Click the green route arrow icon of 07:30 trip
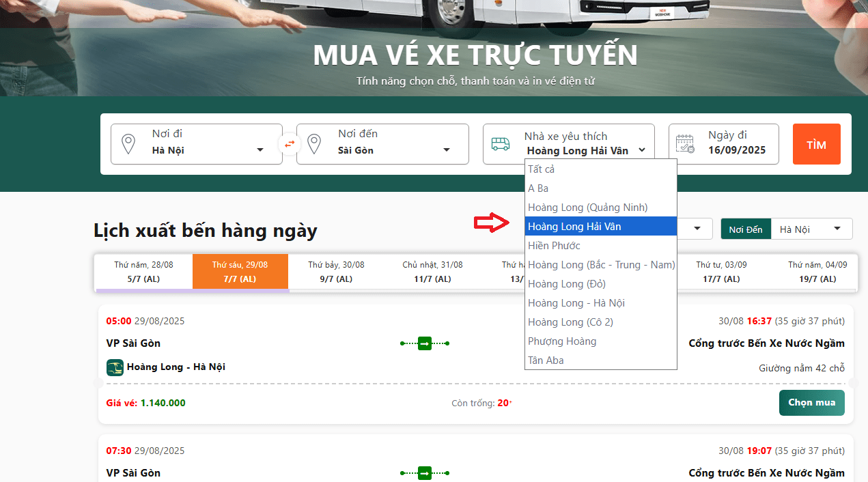The height and width of the screenshot is (482, 868). [424, 472]
